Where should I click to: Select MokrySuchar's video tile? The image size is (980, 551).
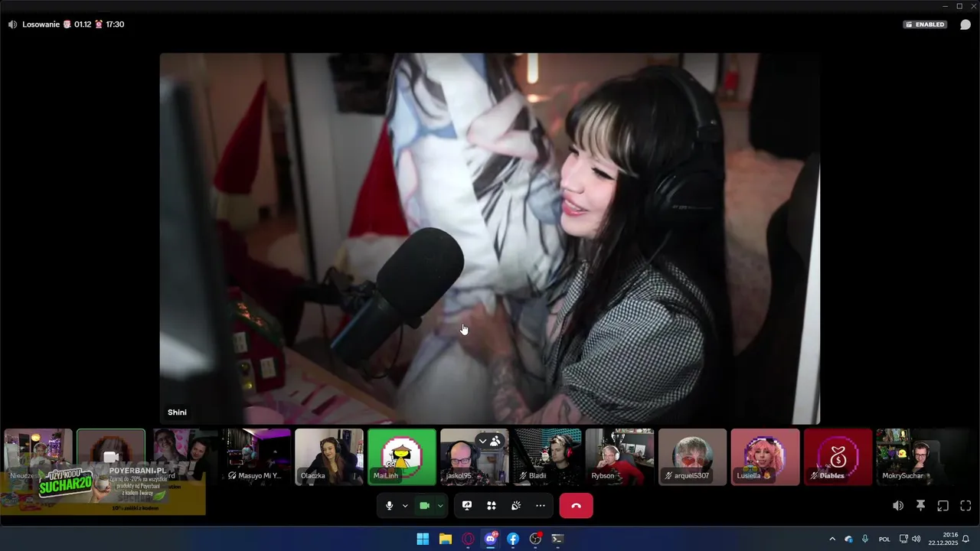(x=911, y=457)
